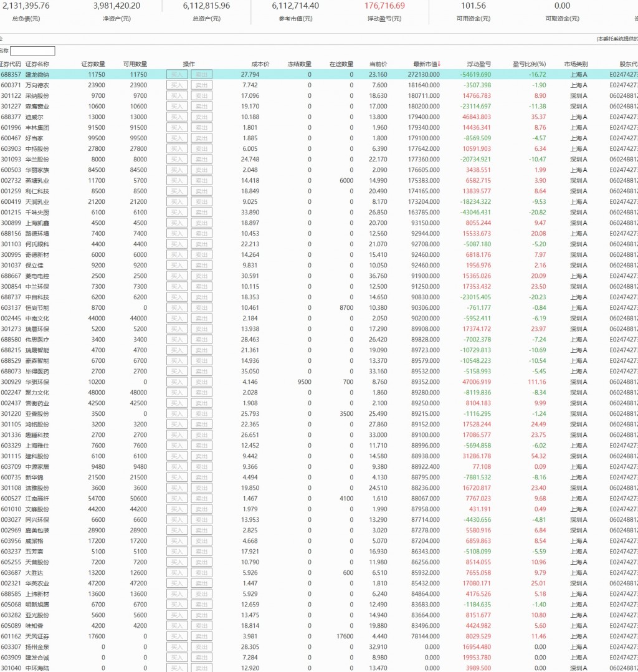Click 买入 button for stock 600371

point(177,85)
